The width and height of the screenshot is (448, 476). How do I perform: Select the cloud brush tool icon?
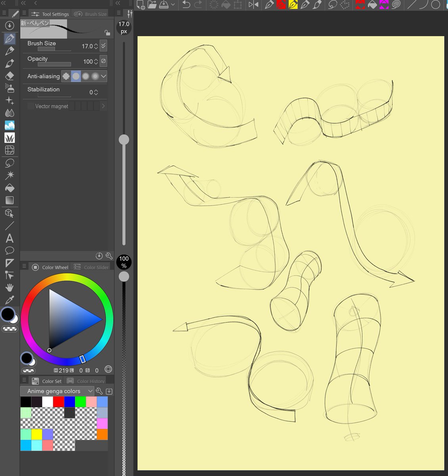coord(10,125)
